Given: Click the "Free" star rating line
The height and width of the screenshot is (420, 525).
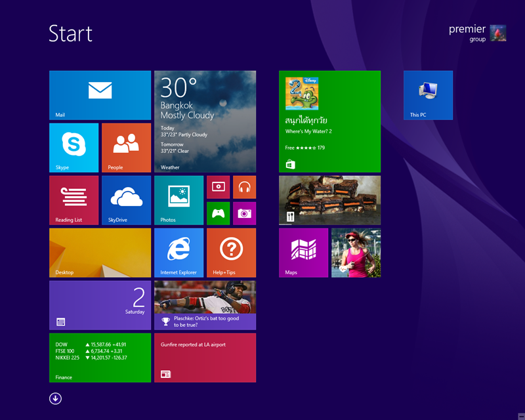Looking at the screenshot, I should (x=304, y=148).
